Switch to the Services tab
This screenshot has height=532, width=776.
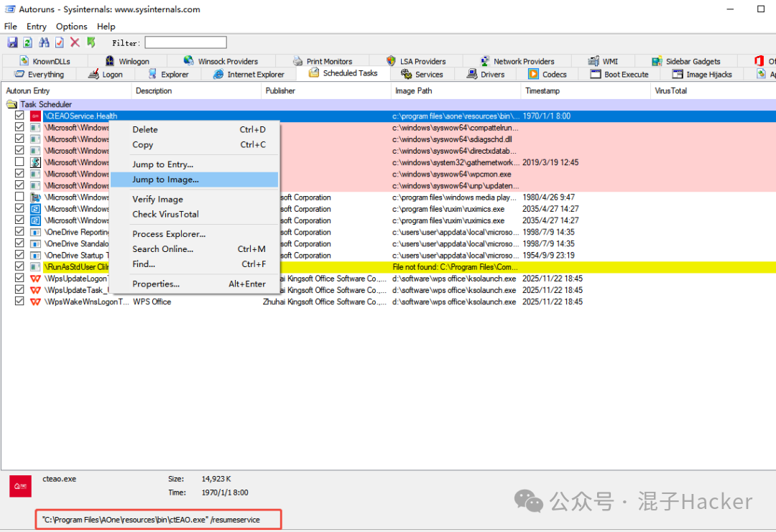tap(422, 74)
